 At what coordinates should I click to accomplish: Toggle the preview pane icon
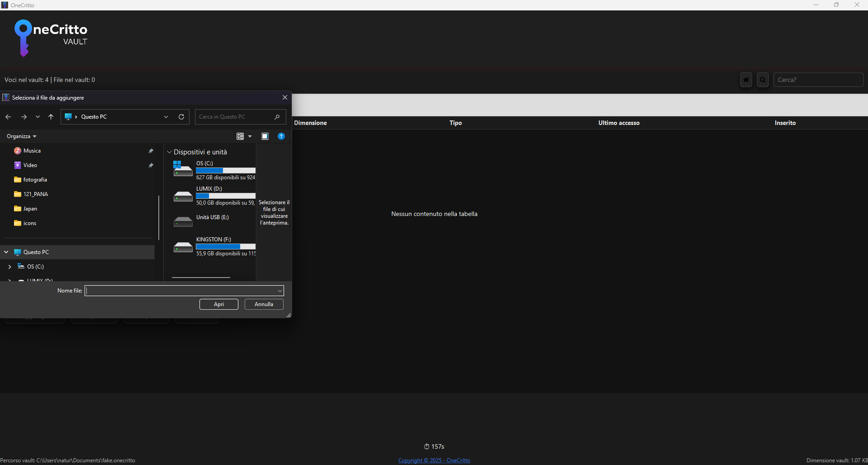click(x=265, y=136)
